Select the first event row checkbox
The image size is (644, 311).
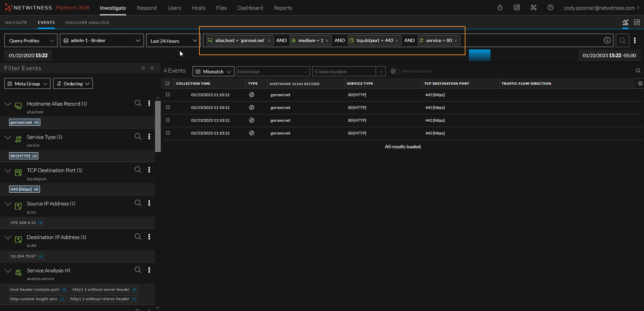click(168, 95)
